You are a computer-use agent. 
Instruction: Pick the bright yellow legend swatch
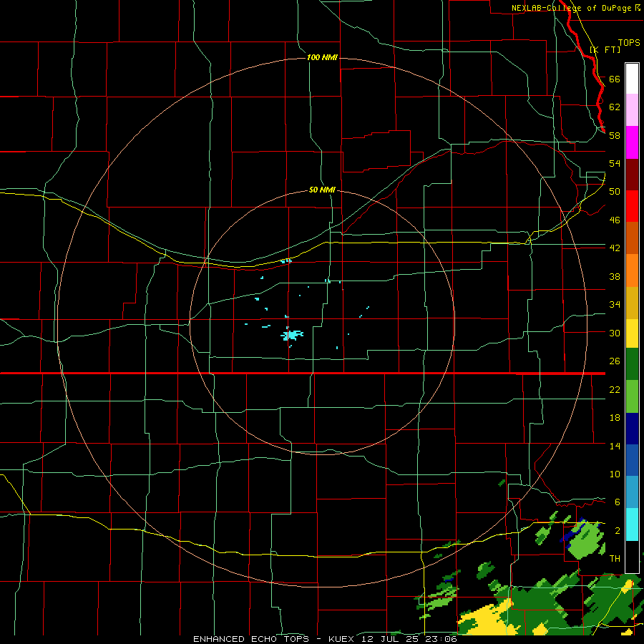coord(632,333)
